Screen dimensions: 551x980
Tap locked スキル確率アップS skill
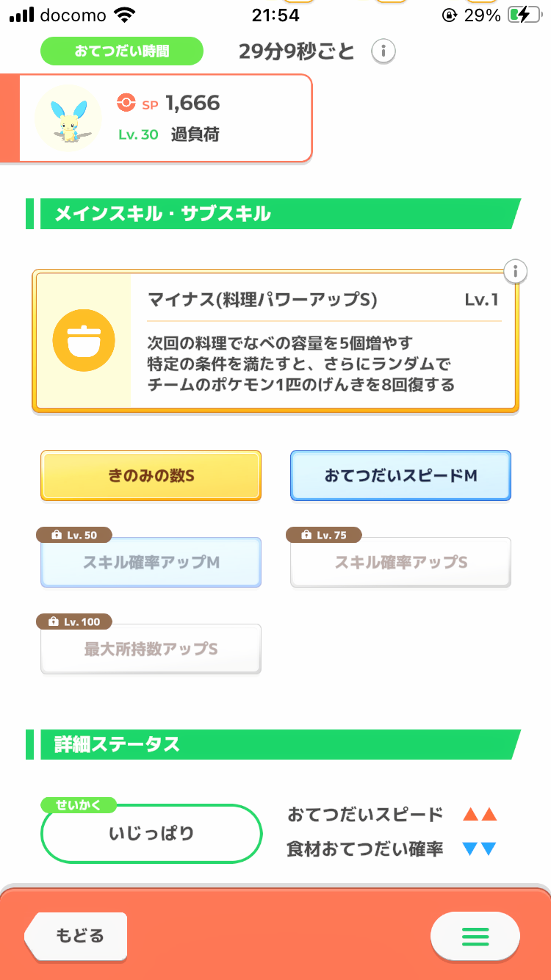click(400, 564)
